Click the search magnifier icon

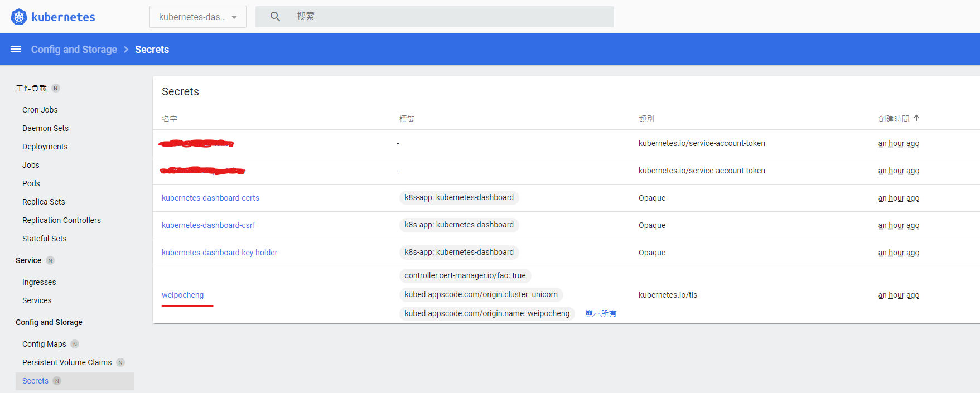(x=275, y=17)
